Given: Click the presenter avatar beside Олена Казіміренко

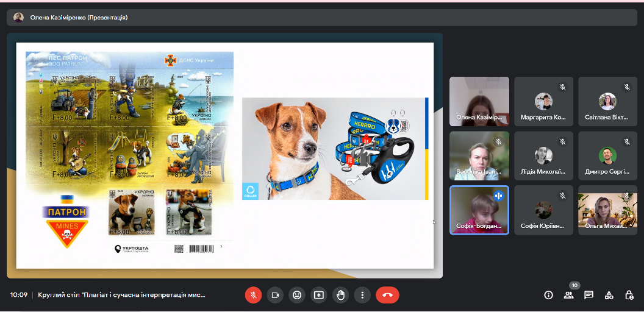Looking at the screenshot, I should click(18, 17).
